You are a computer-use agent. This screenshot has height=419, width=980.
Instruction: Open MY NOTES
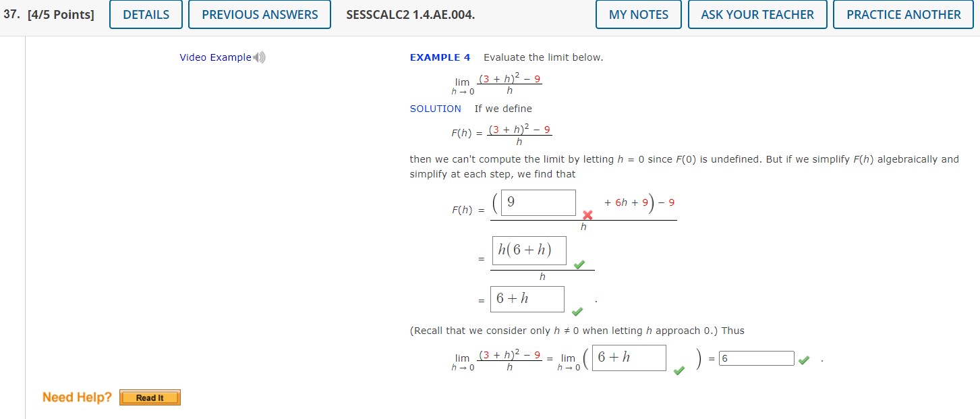click(x=637, y=14)
